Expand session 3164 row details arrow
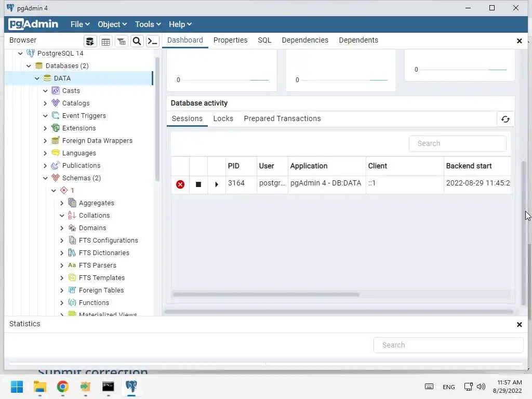 click(x=217, y=184)
